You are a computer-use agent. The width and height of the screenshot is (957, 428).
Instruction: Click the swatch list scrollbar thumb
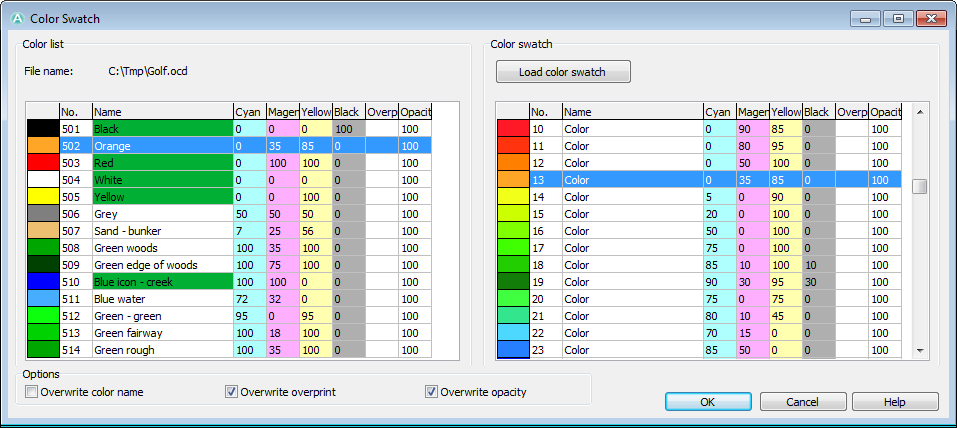(x=920, y=186)
